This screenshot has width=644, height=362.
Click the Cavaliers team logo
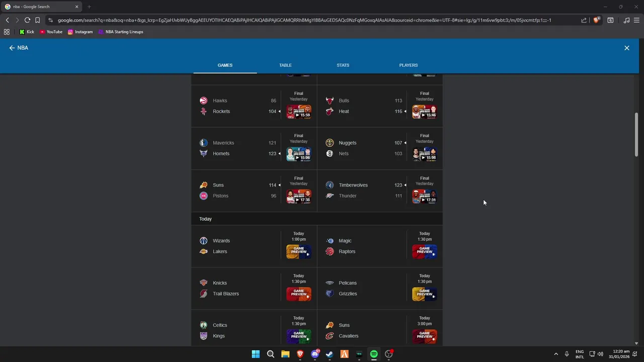(330, 336)
